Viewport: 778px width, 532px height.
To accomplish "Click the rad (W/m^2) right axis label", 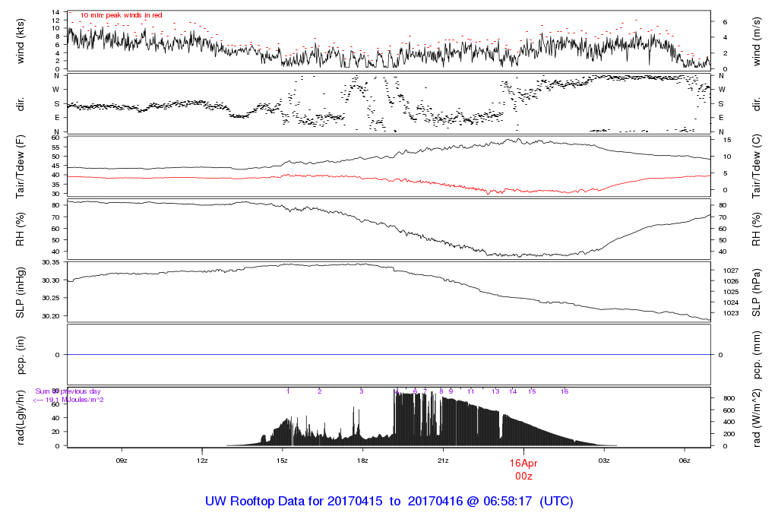I will [756, 418].
